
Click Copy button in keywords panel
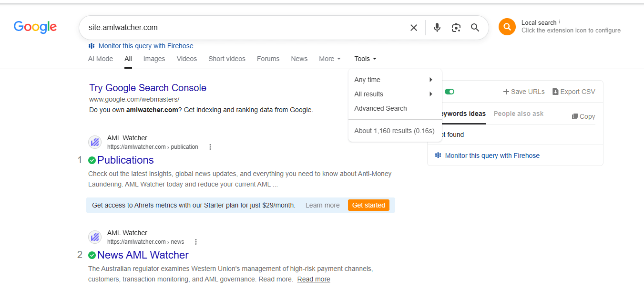pos(583,116)
